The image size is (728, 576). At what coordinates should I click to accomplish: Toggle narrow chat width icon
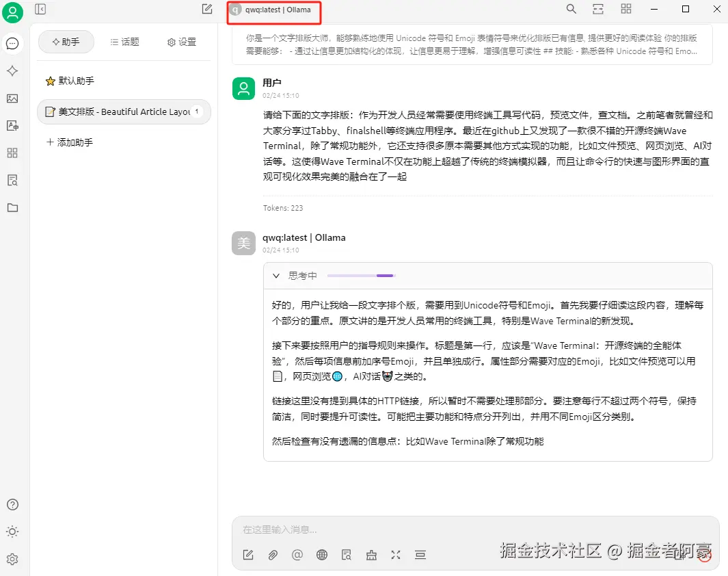pos(598,9)
